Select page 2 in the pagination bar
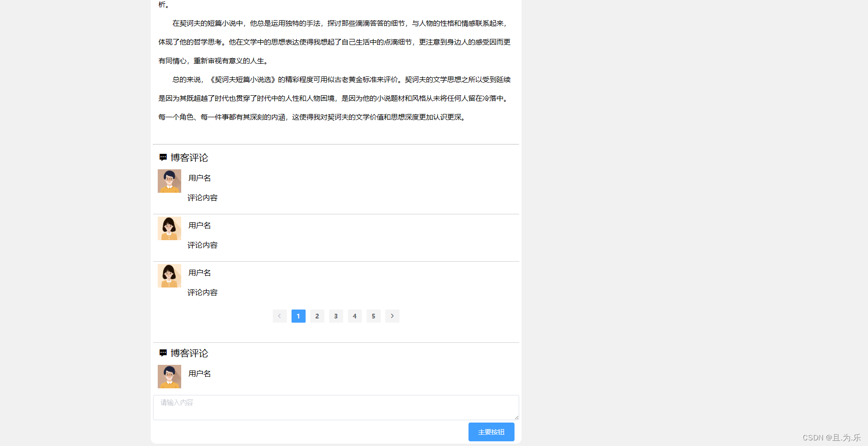The width and height of the screenshot is (868, 446). pyautogui.click(x=317, y=316)
